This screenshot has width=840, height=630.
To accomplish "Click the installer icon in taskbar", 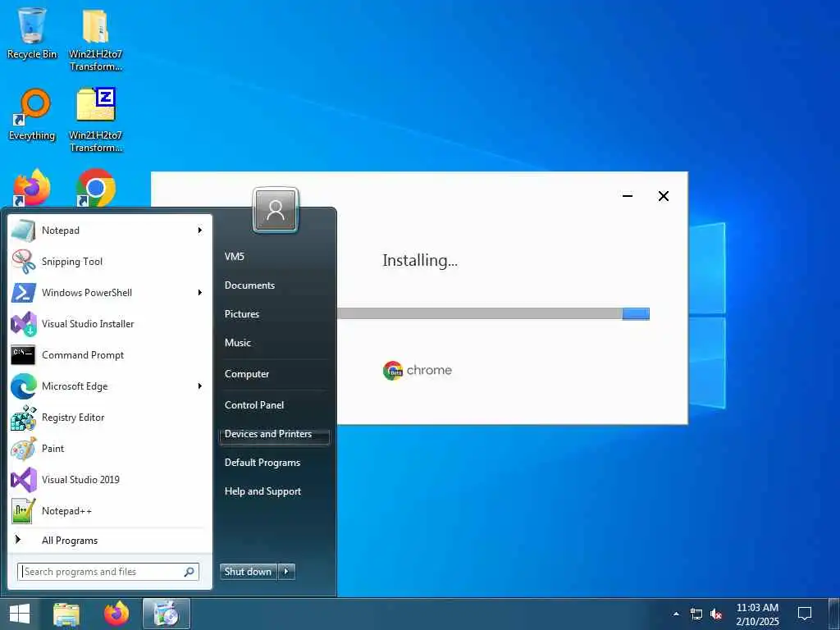I will click(x=166, y=614).
